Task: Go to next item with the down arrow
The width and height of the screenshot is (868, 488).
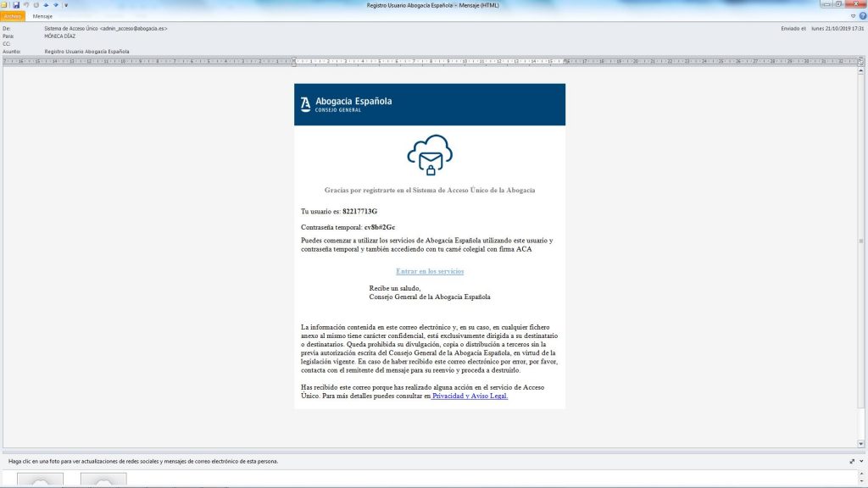Action: (x=56, y=5)
